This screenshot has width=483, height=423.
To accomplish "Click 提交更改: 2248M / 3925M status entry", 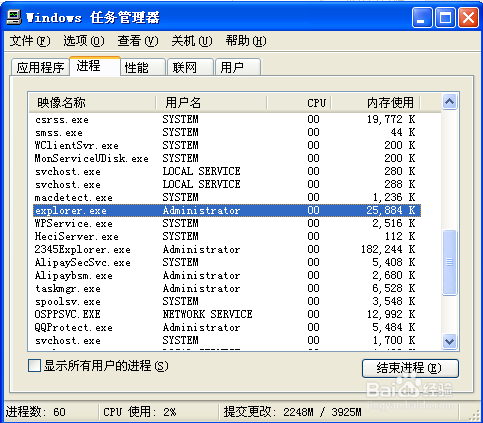I will pos(292,412).
